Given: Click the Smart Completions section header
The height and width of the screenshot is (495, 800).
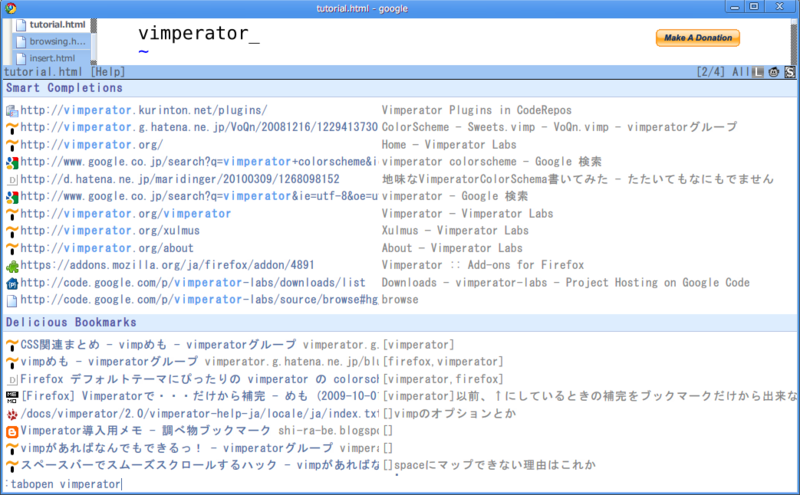Looking at the screenshot, I should 400,88.
